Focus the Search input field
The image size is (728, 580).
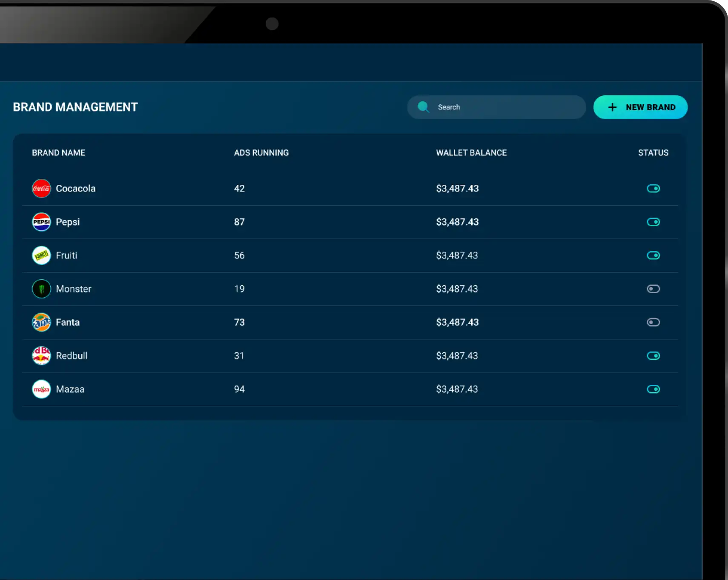pyautogui.click(x=496, y=107)
